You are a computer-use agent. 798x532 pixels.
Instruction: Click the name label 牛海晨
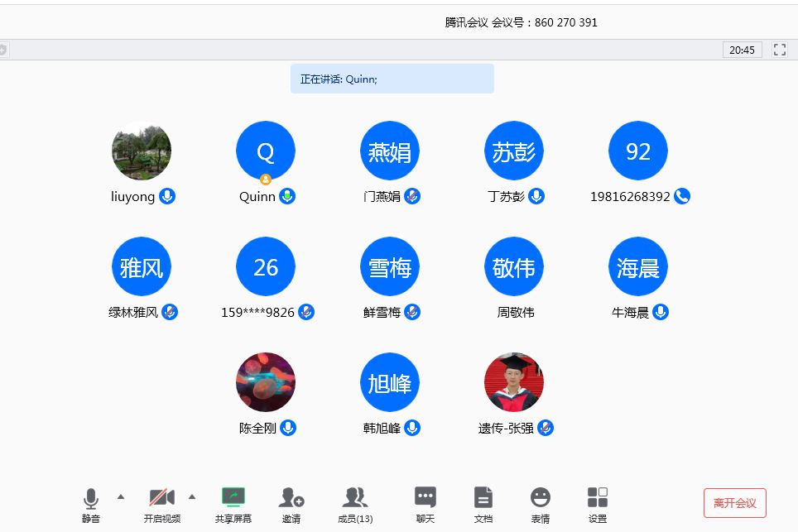coord(630,312)
